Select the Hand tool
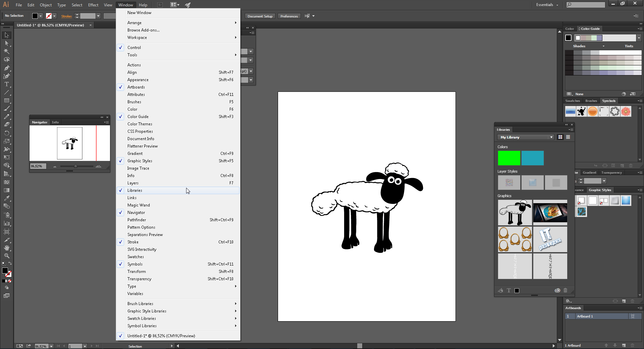Screen dimensions: 644x349 (x=6, y=248)
